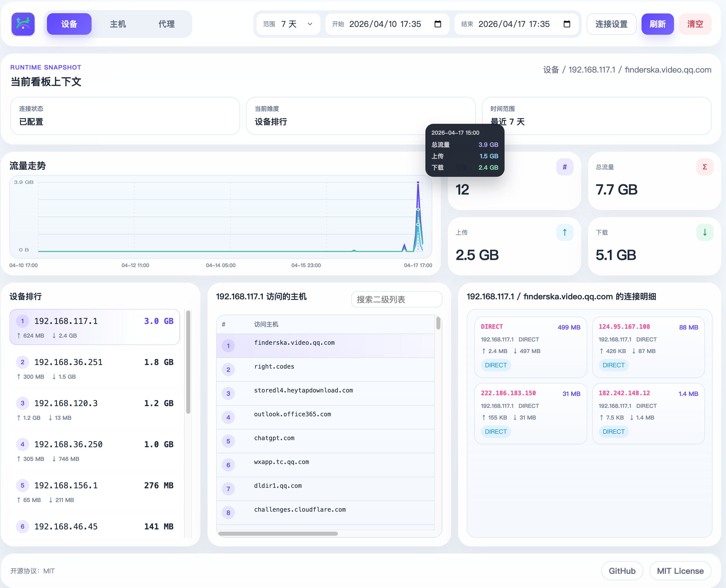Open 连接设置 settings

[611, 24]
